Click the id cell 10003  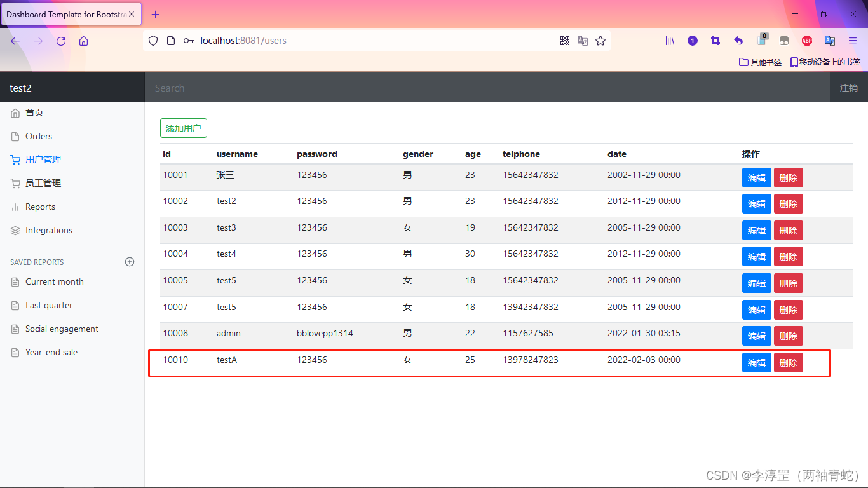coord(175,227)
